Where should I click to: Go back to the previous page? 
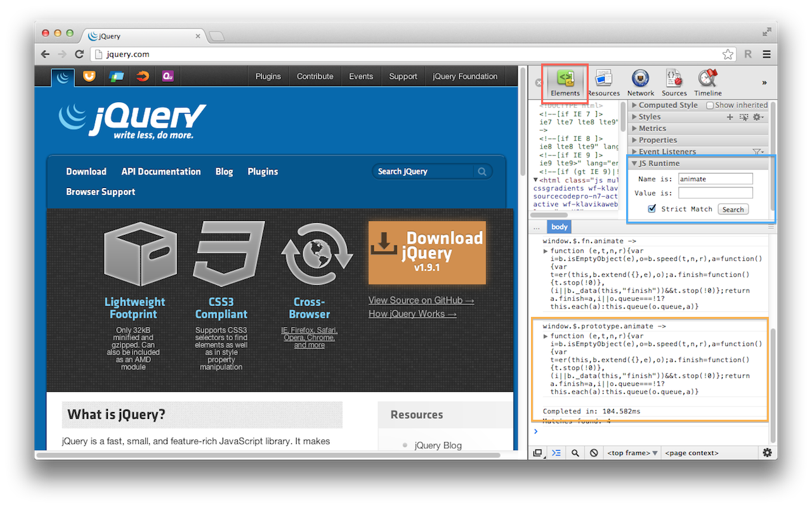click(45, 55)
